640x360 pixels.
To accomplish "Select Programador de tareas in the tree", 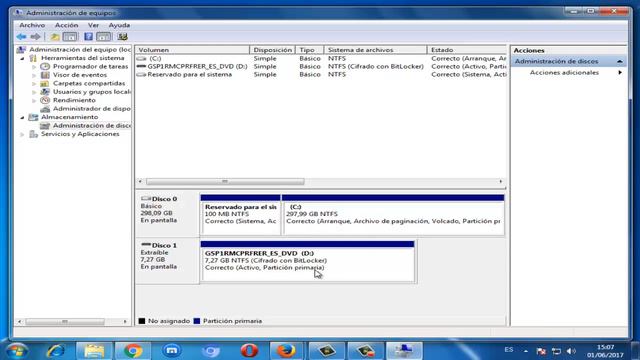I will [x=90, y=67].
